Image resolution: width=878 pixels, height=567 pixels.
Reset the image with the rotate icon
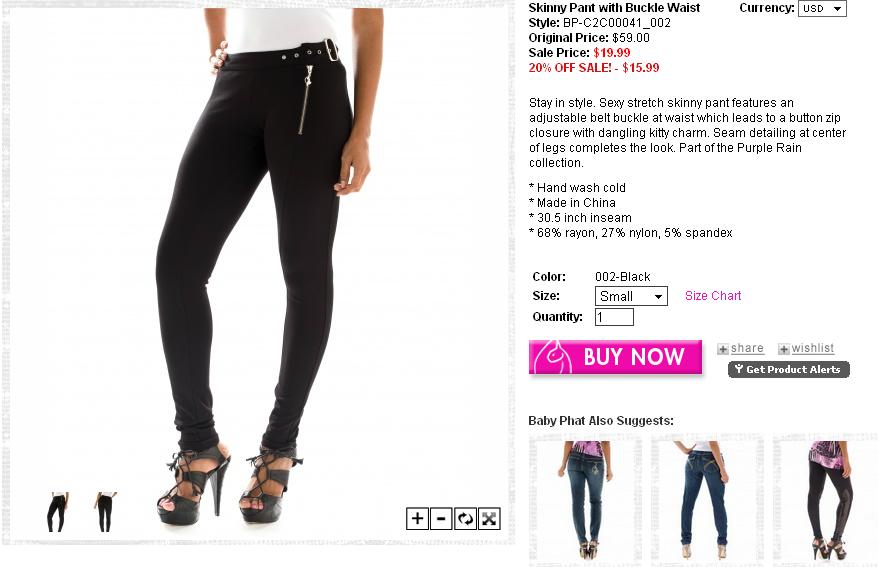tap(465, 519)
